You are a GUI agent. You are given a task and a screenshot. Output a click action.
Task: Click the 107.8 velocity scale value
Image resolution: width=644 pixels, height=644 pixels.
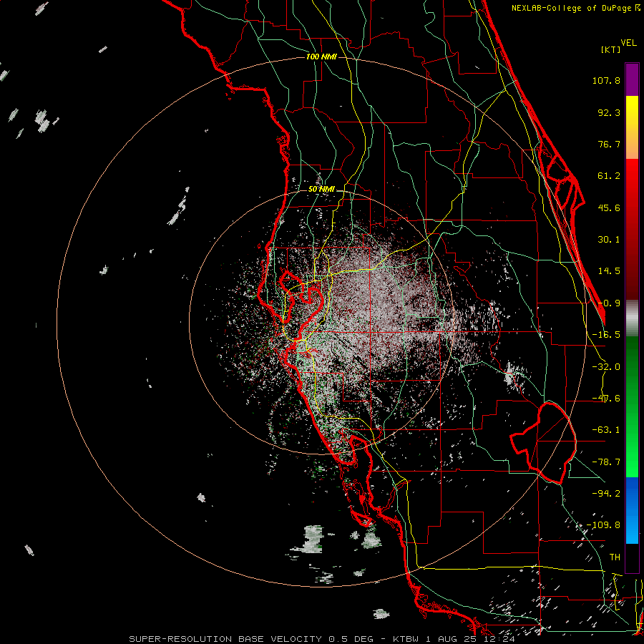606,80
